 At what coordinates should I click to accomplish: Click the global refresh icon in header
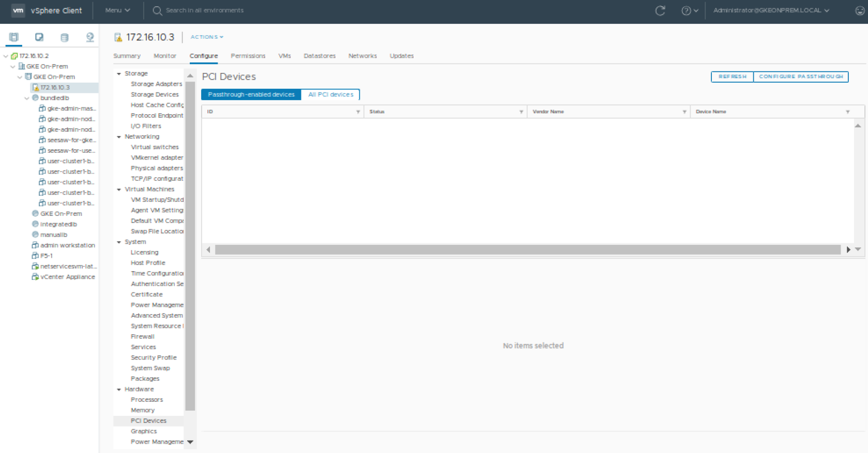[x=660, y=11]
